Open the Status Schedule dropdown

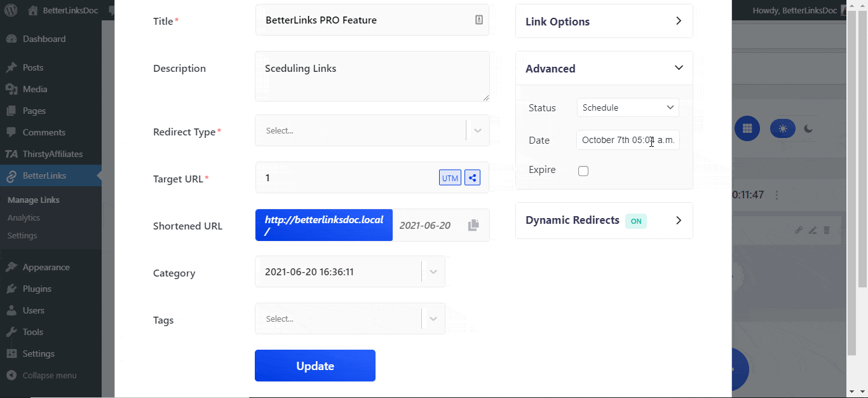tap(627, 107)
